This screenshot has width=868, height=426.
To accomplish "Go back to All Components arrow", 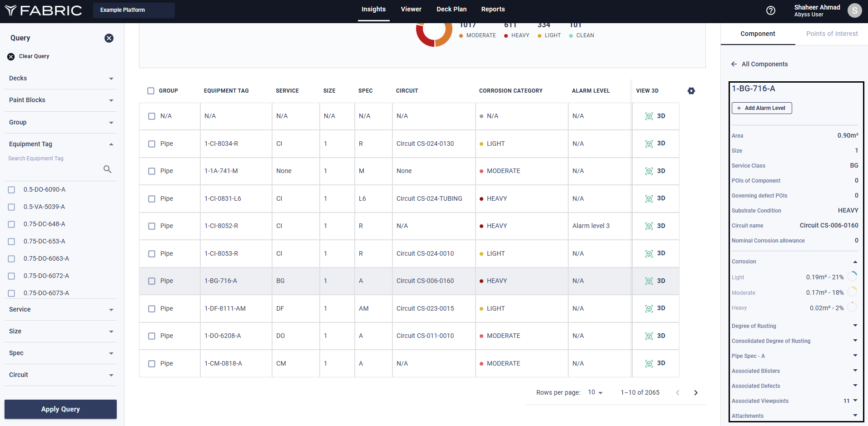I will pos(734,64).
